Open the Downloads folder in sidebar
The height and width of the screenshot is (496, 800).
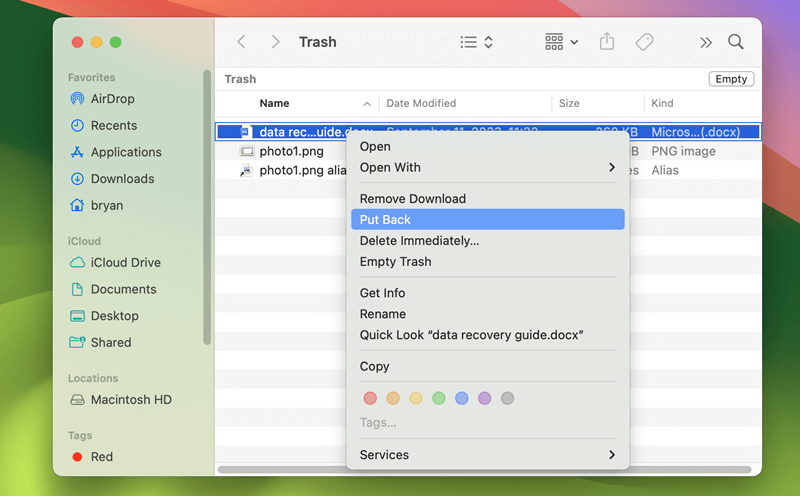click(122, 179)
